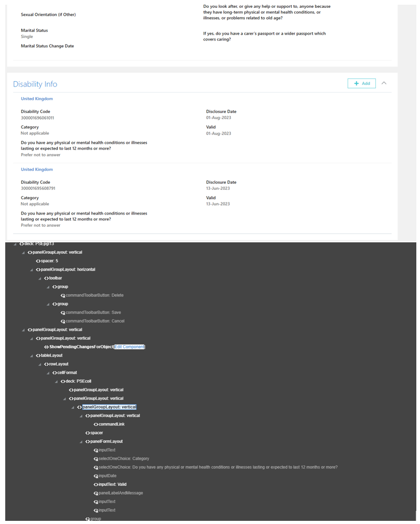This screenshot has width=420, height=524.
Task: Click the icon beside commandToolbarButton: Cancel
Action: (63, 321)
